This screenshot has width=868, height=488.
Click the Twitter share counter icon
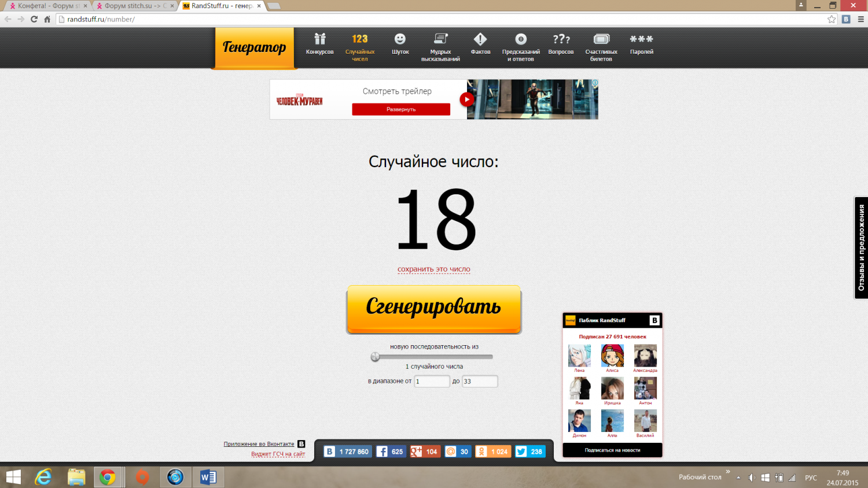pos(521,452)
